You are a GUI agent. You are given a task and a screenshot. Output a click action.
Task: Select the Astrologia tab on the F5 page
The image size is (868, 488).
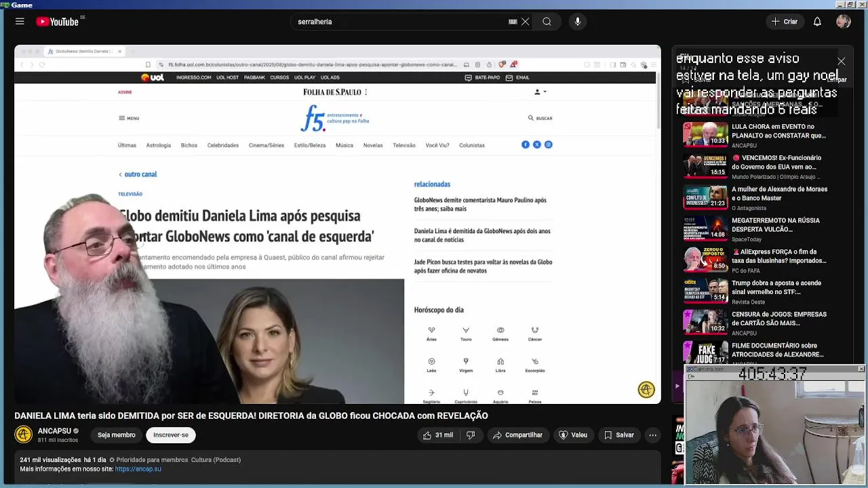[159, 145]
